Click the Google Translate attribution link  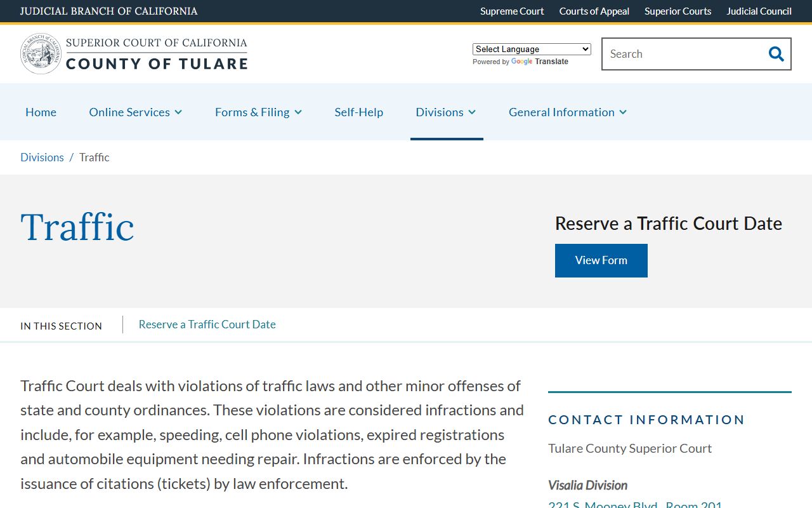539,62
